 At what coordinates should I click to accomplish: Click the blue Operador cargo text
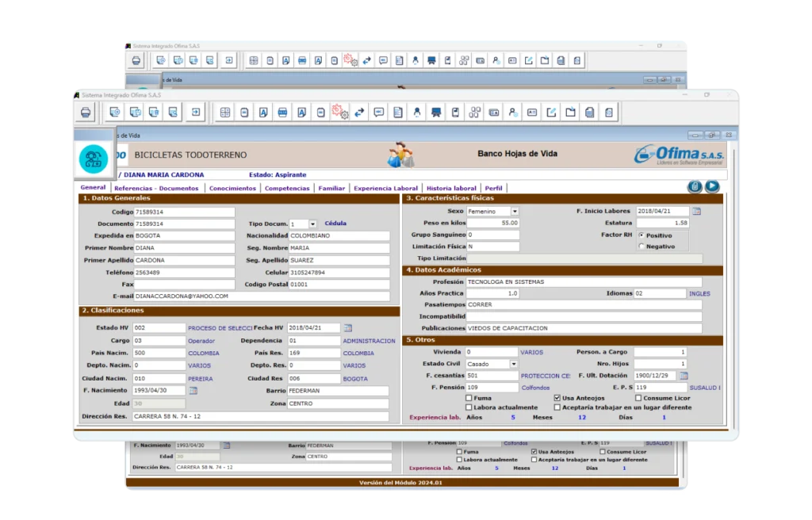[x=201, y=342]
